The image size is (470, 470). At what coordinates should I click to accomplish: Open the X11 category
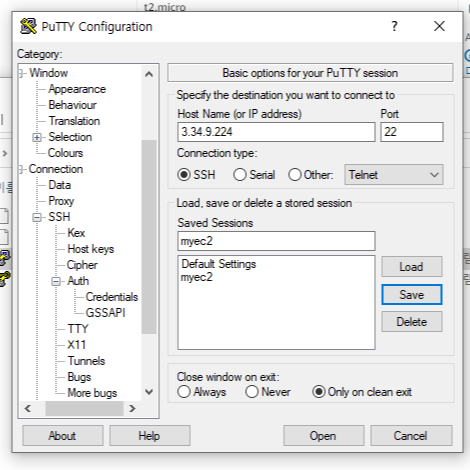click(x=76, y=345)
